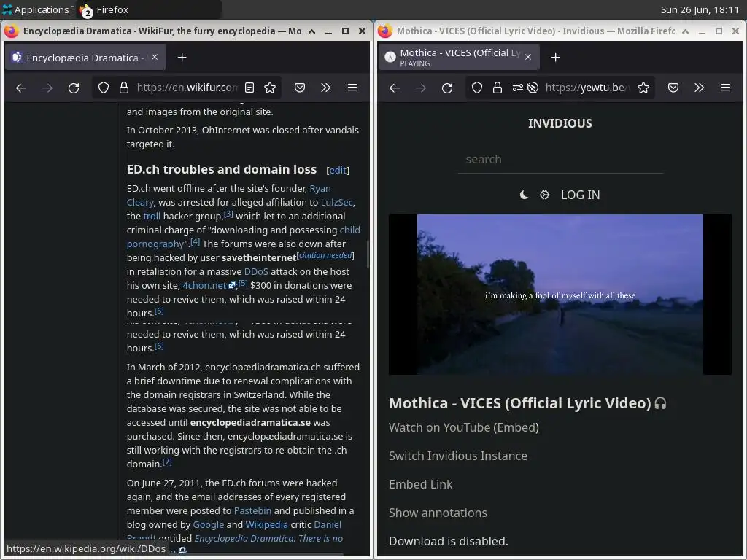Click Switch Invidious Instance
The width and height of the screenshot is (747, 560).
(x=458, y=456)
